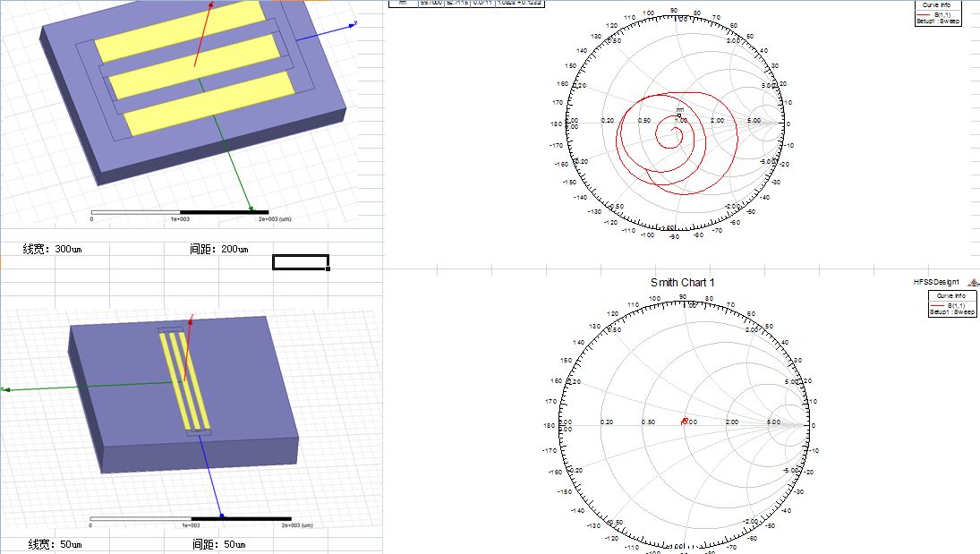The width and height of the screenshot is (980, 554).
Task: Click the m1 marker on the upper Smith chart
Action: point(679,115)
